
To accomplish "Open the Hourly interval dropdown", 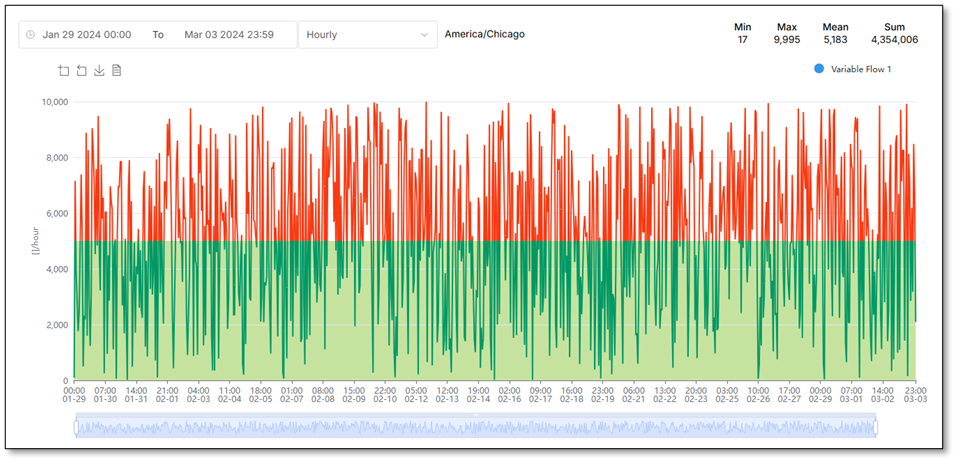I will pos(368,35).
